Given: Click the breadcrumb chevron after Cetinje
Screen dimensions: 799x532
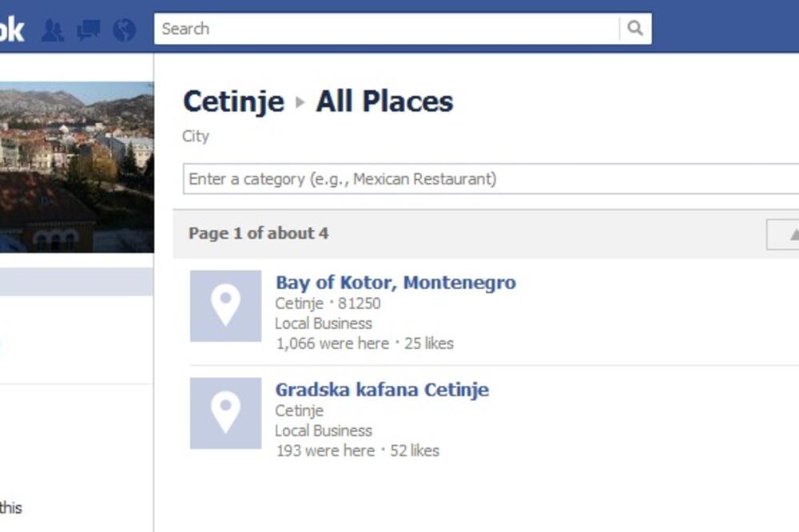Looking at the screenshot, I should point(299,102).
